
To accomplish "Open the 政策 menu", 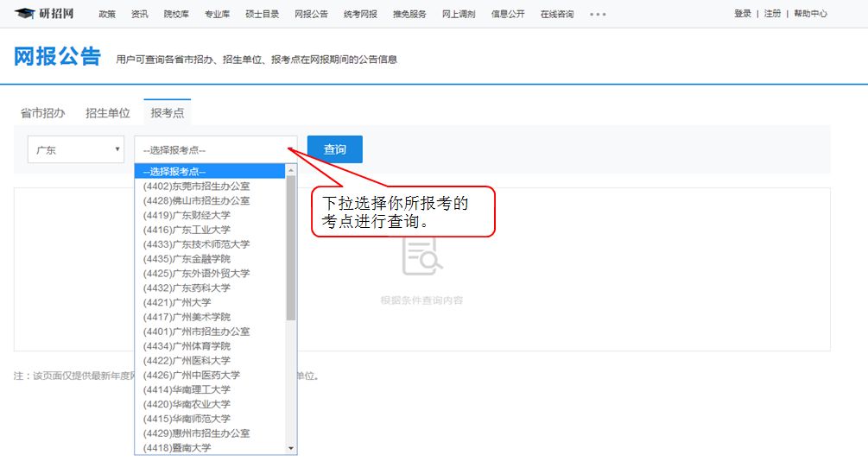I will [x=107, y=14].
